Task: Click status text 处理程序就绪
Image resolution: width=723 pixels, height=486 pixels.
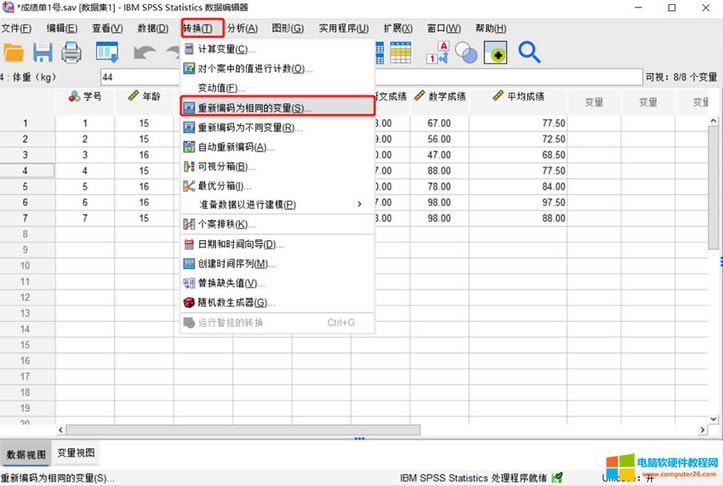Action: pos(519,478)
